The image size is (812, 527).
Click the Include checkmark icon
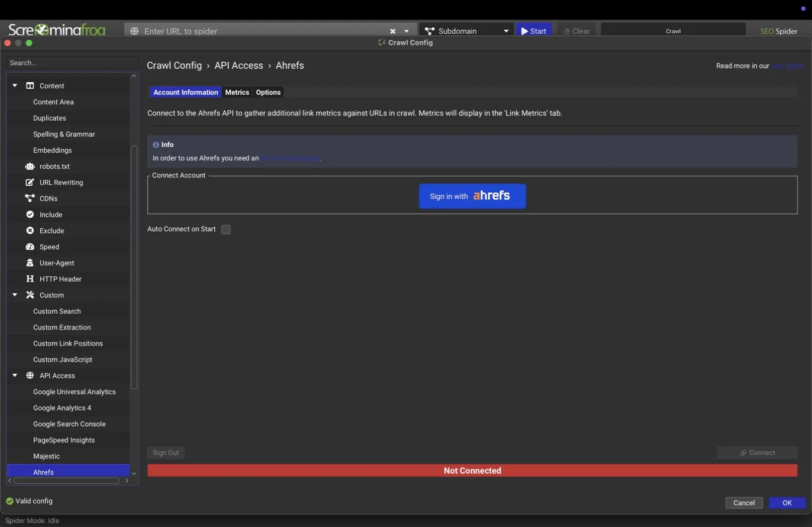pos(30,214)
